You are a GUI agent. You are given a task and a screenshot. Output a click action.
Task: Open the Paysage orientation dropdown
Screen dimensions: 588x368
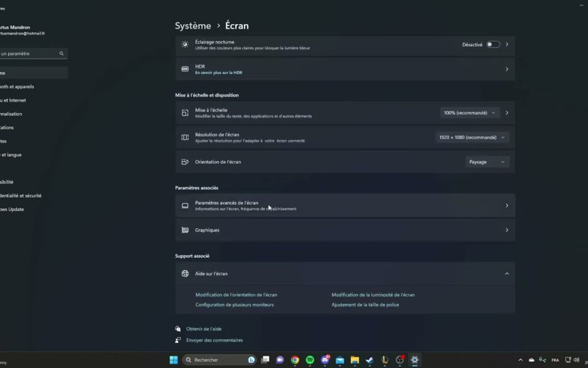[487, 162]
